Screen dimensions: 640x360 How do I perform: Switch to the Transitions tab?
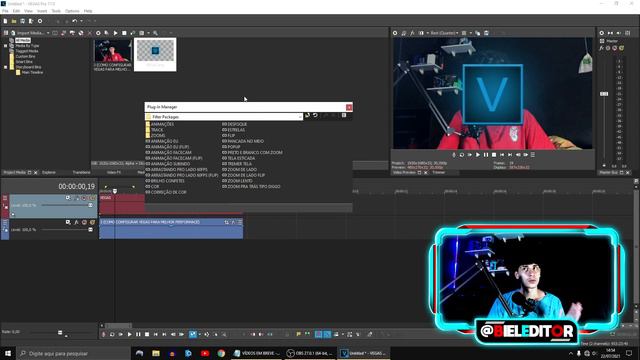coord(82,172)
